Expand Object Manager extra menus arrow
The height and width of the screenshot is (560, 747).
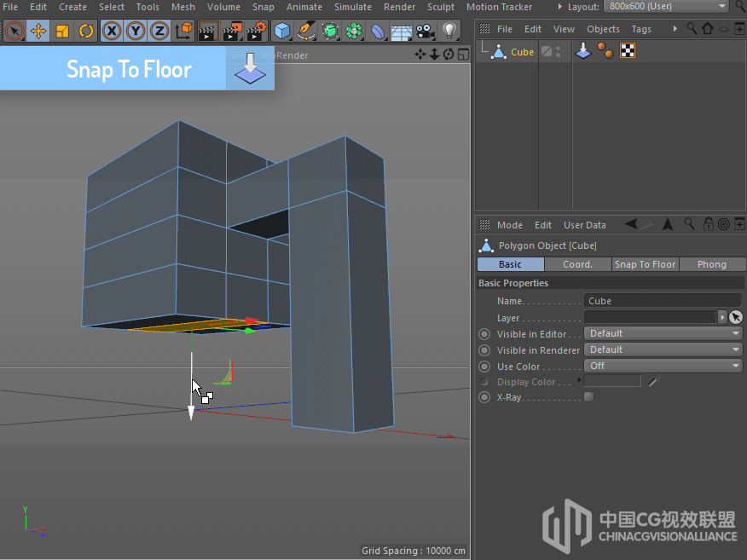[x=675, y=29]
